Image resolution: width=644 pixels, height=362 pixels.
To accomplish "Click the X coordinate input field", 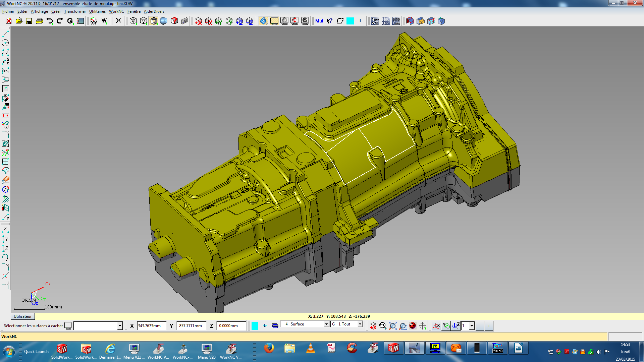I will [x=151, y=326].
